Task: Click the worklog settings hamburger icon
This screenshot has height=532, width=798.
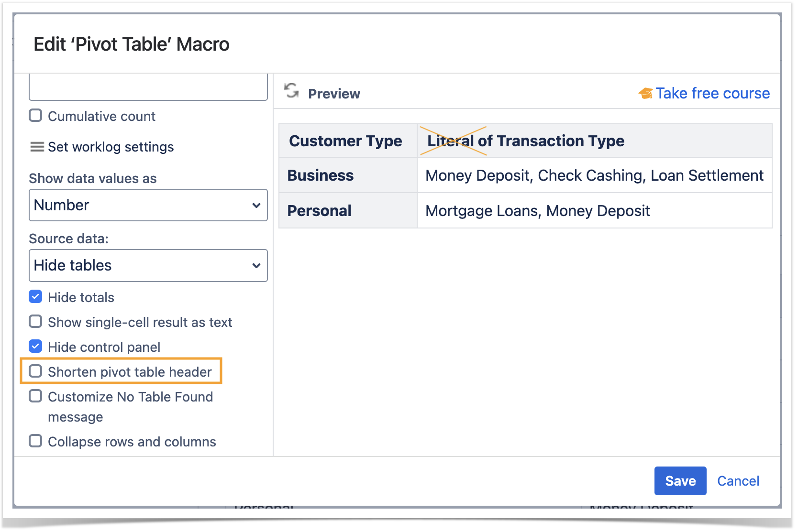Action: [x=37, y=147]
